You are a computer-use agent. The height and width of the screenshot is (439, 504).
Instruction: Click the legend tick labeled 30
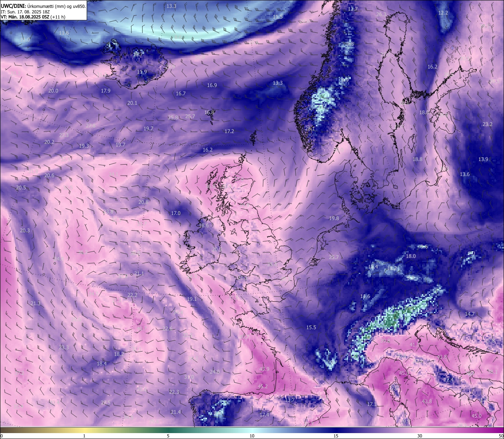click(420, 436)
